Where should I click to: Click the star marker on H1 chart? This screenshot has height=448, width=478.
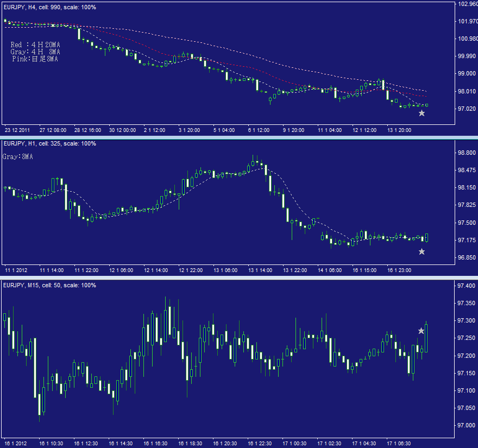(422, 252)
